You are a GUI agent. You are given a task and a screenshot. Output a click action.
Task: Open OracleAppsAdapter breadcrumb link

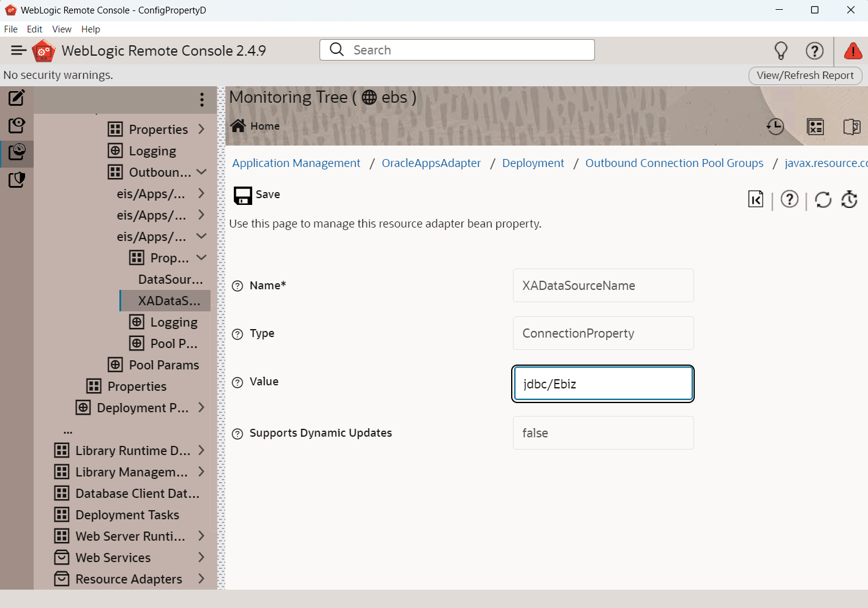(x=432, y=163)
